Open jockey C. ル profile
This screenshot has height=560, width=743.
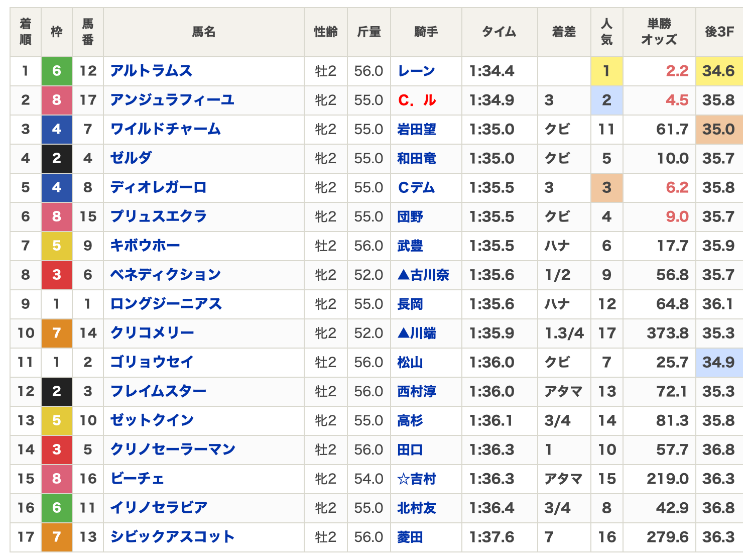(417, 100)
